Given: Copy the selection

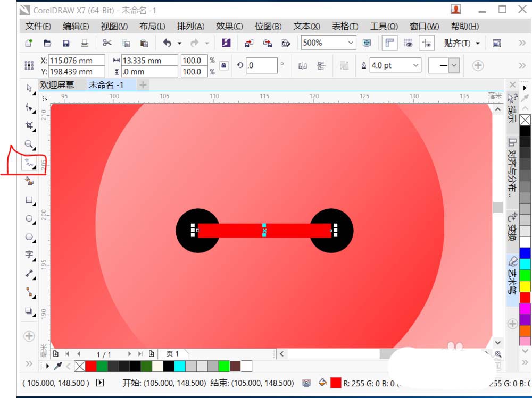Looking at the screenshot, I should pos(126,43).
